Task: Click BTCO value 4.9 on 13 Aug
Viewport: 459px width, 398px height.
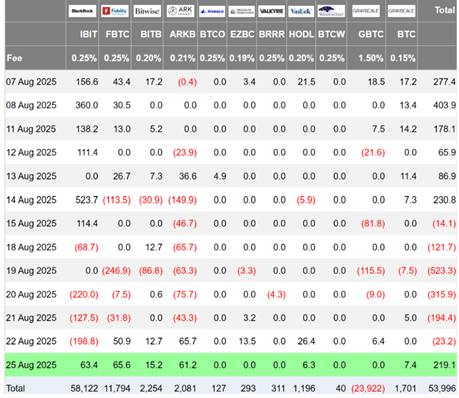Action: pos(220,176)
